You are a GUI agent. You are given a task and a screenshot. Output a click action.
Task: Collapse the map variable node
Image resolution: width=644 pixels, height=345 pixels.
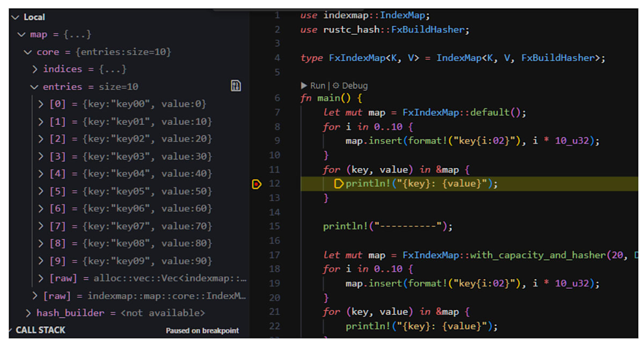tap(21, 34)
